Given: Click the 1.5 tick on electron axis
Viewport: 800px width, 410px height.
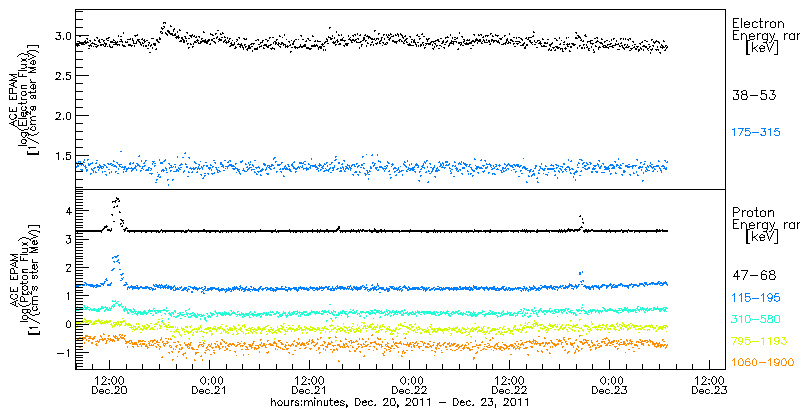Looking at the screenshot, I should 61,155.
